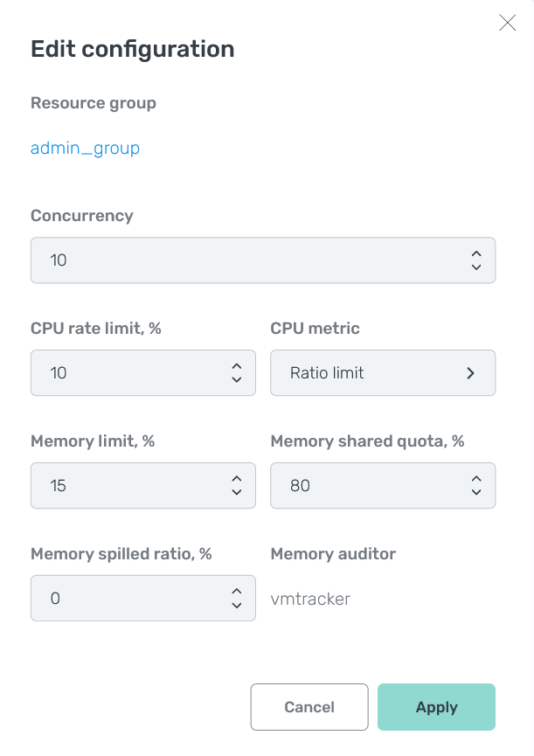Apply the configuration changes
This screenshot has height=756, width=534.
pos(436,707)
